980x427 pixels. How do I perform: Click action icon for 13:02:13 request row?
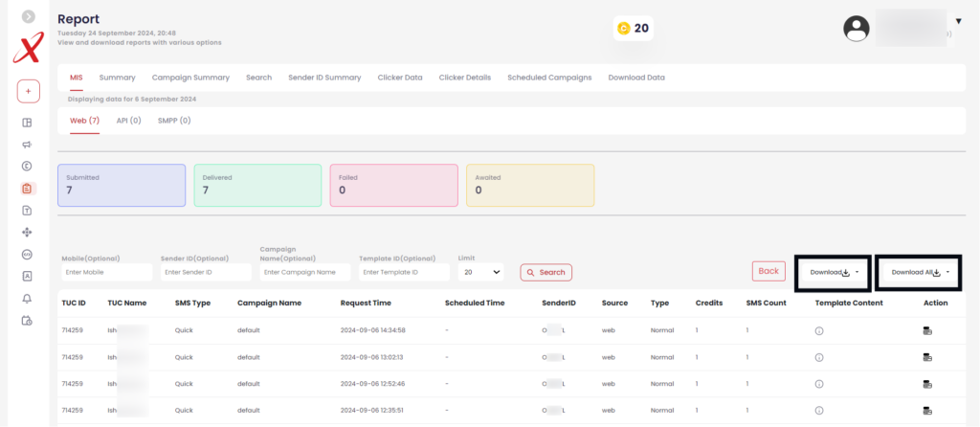927,358
